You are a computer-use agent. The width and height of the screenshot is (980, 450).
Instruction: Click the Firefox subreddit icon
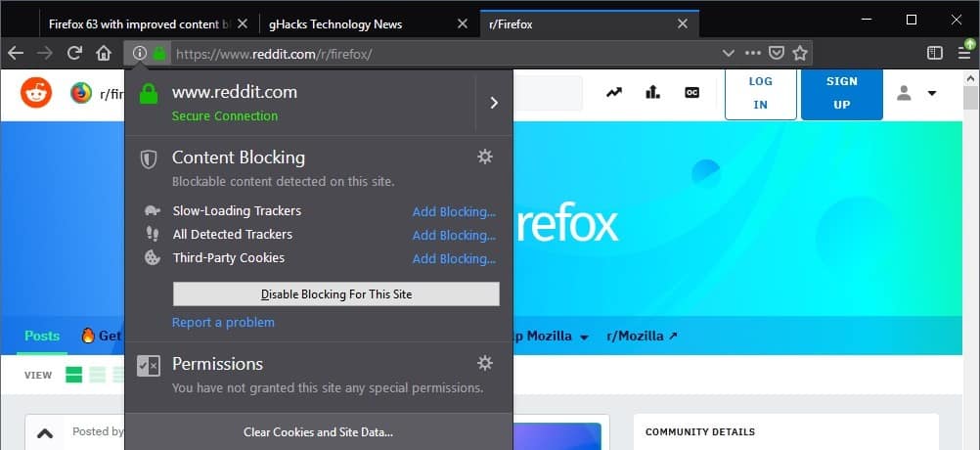tap(81, 93)
